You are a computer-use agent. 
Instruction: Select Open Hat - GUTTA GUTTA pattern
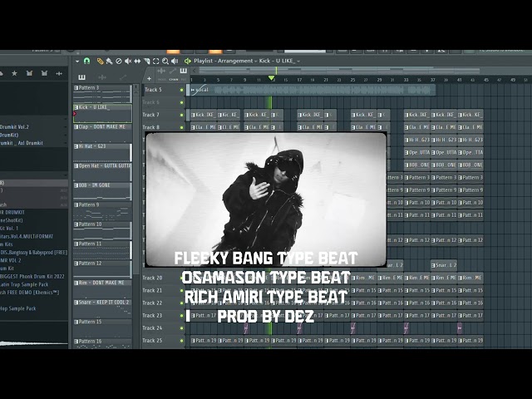[x=102, y=172]
